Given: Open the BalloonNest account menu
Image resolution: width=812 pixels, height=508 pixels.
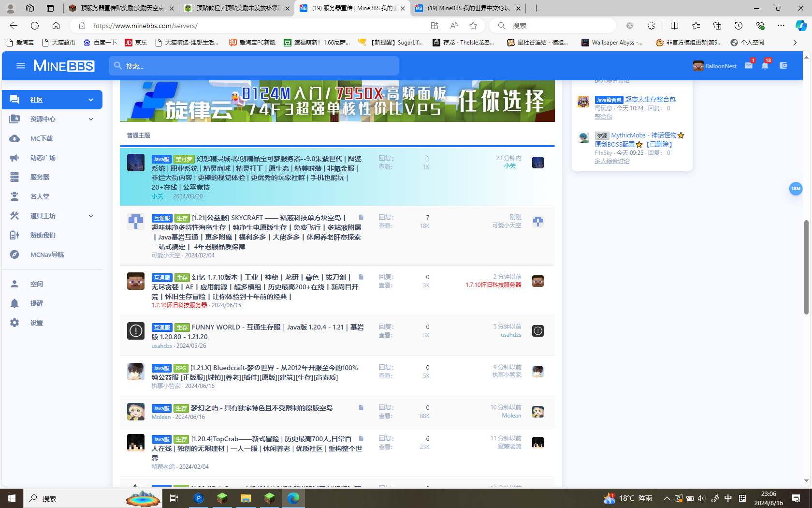Looking at the screenshot, I should point(714,66).
